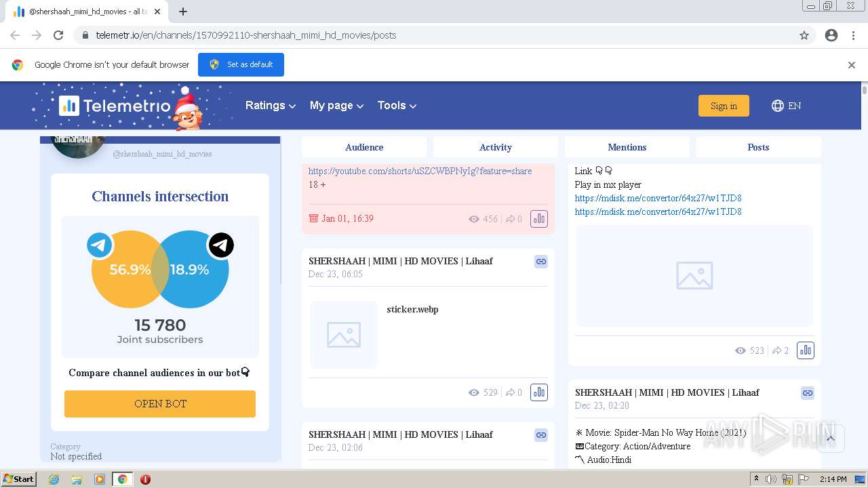
Task: Switch to the Audience tab
Action: (364, 147)
